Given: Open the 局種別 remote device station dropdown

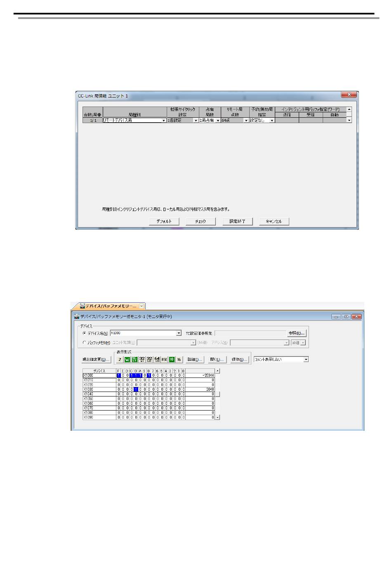Looking at the screenshot, I should (x=163, y=121).
